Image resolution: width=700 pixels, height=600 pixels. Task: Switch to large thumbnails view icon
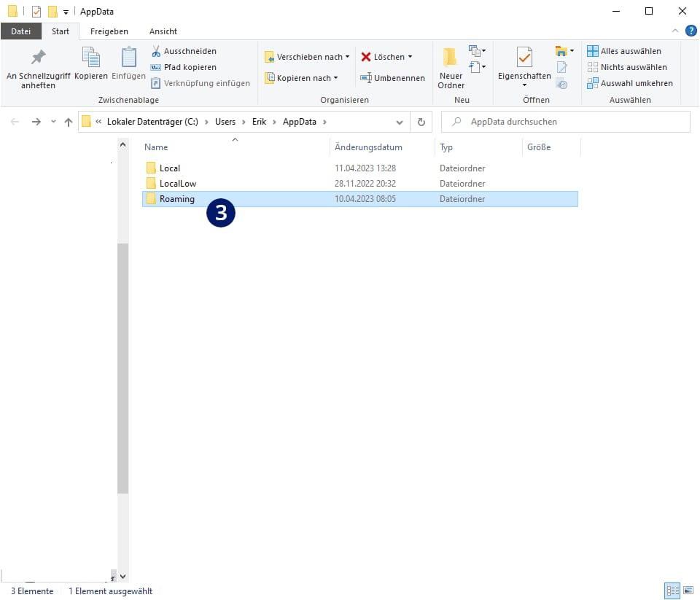(x=688, y=591)
